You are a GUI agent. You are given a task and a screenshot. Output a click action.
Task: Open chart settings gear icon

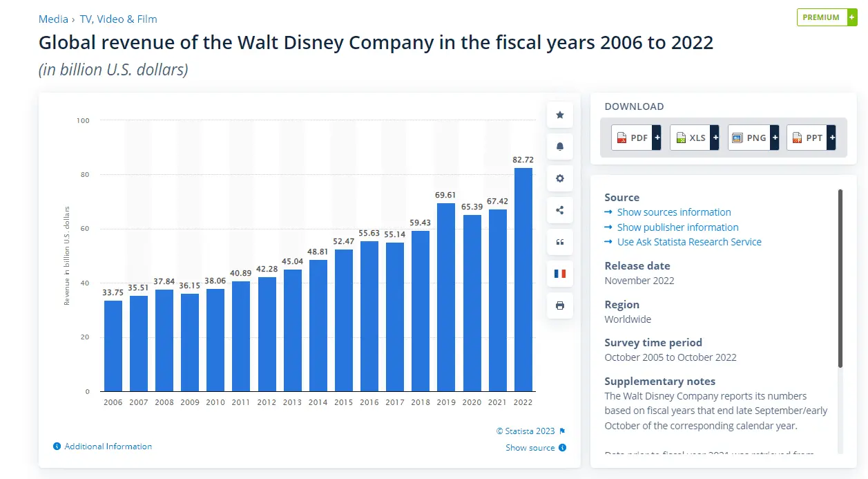tap(559, 178)
